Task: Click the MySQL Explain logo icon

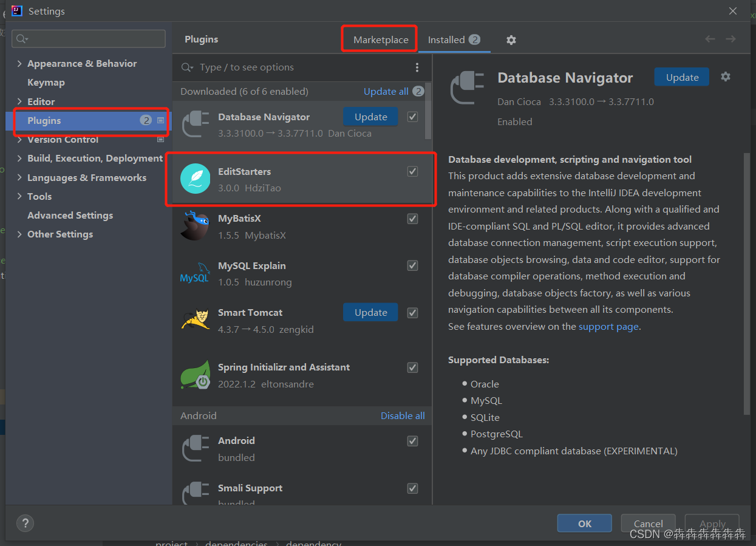Action: coord(196,273)
